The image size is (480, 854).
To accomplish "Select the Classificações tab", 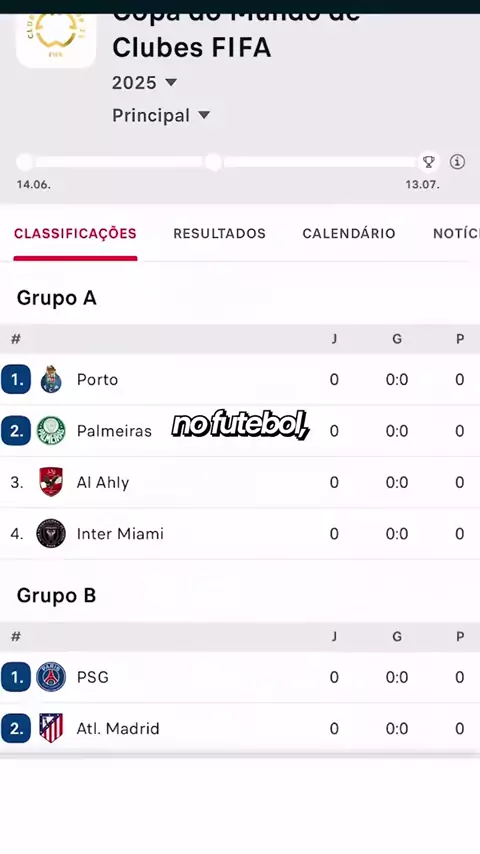I will pos(75,234).
